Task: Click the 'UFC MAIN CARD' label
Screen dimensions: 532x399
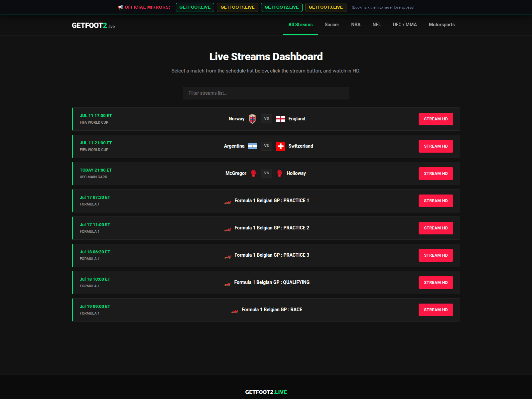Action: tap(93, 177)
